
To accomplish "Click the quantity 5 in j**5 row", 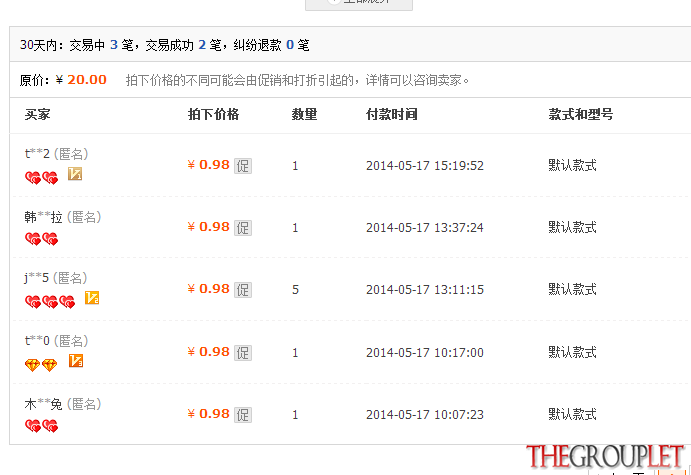I will 295,289.
